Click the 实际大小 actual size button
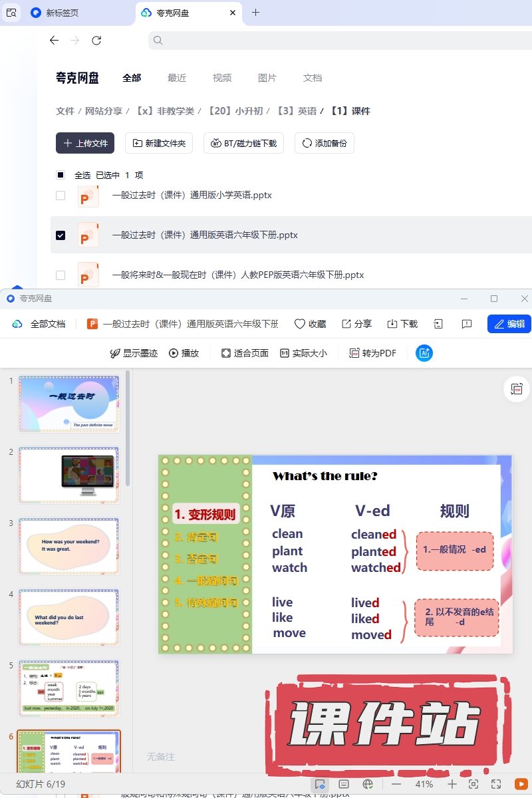The image size is (532, 798). tap(303, 353)
